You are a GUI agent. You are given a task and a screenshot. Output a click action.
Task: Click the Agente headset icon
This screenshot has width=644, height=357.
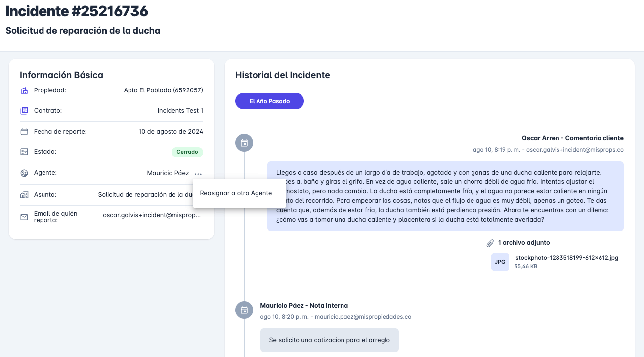(24, 173)
